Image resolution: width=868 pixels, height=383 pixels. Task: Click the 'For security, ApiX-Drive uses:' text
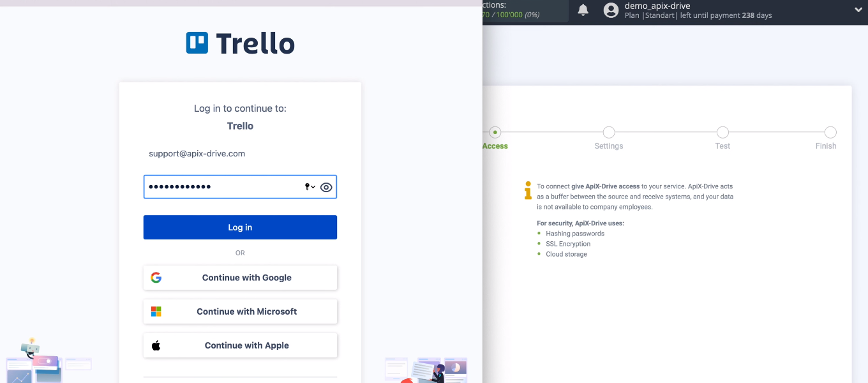point(580,223)
